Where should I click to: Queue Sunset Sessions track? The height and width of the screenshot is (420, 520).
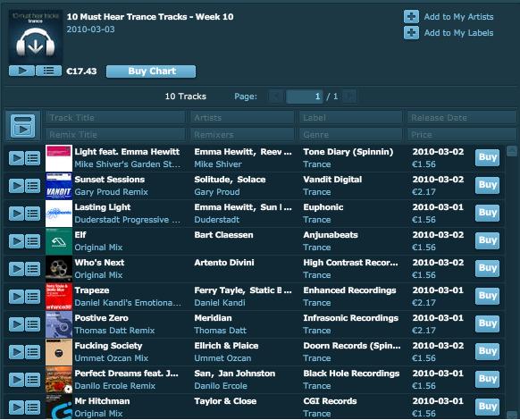[x=33, y=186]
